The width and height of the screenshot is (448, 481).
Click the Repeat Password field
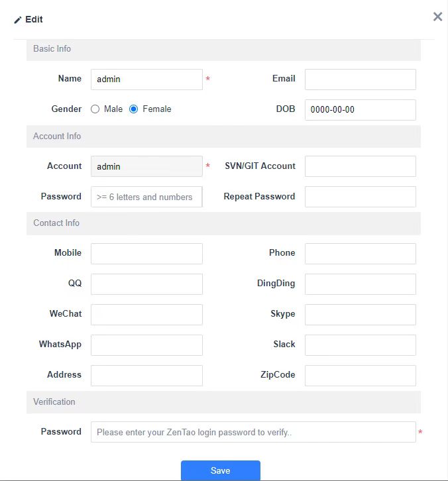[360, 197]
